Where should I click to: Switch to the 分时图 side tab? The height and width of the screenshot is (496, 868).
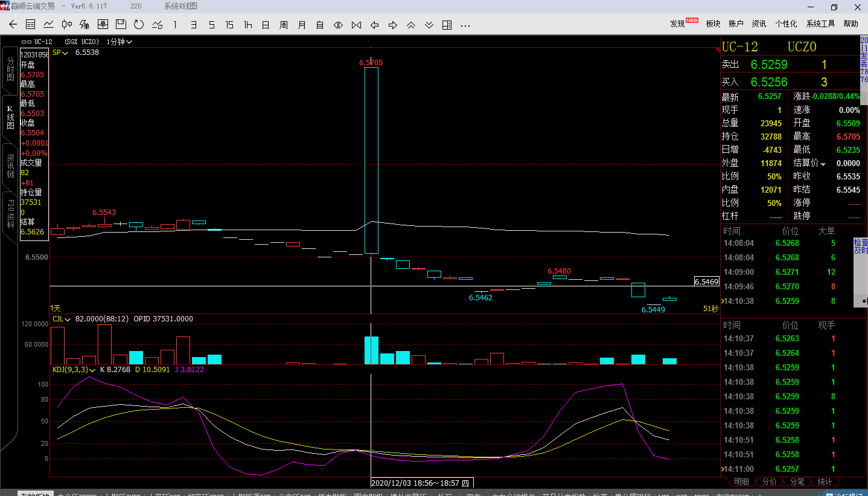[x=10, y=69]
